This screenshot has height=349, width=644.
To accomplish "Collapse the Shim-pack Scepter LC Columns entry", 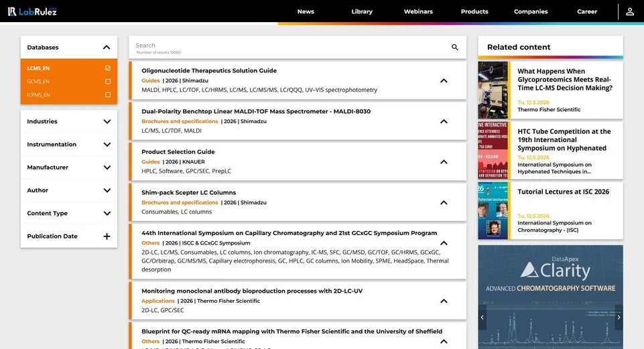I will click(x=444, y=203).
